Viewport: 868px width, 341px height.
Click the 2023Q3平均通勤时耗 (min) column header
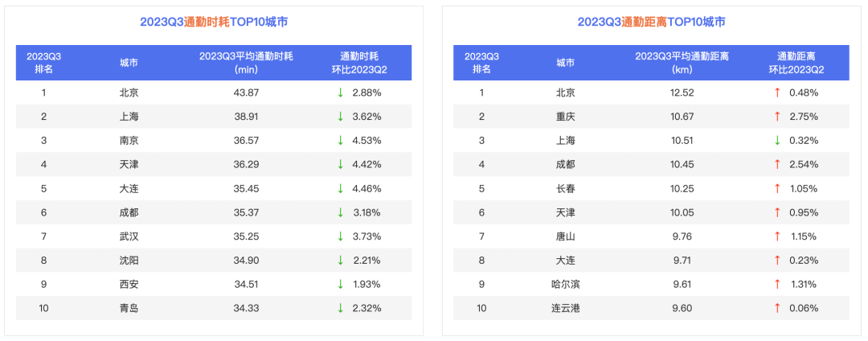click(x=246, y=63)
